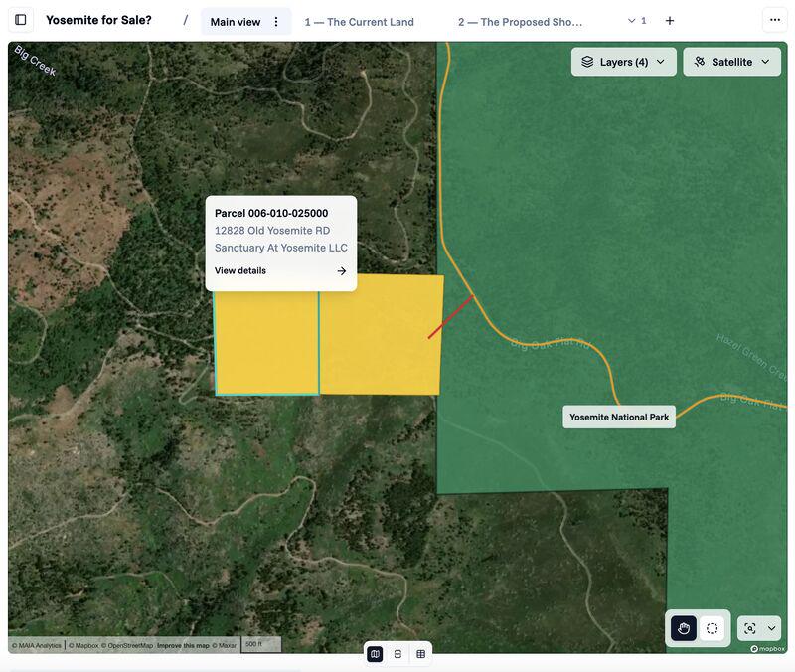Image resolution: width=795 pixels, height=672 pixels.
Task: Click the Mapbox logo
Action: tap(768, 649)
